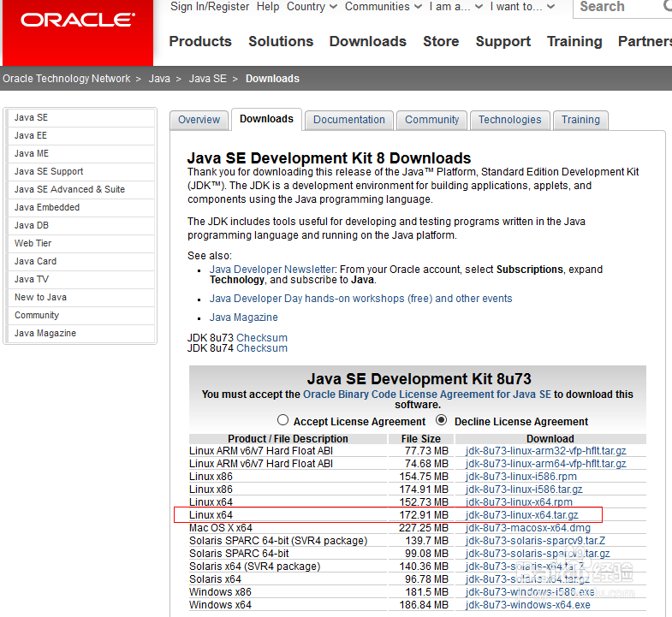Image resolution: width=672 pixels, height=617 pixels.
Task: Go to Java breadcrumb link
Action: [159, 79]
